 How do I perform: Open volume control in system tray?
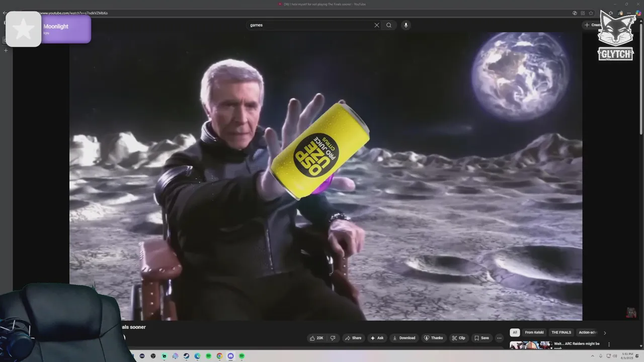615,356
